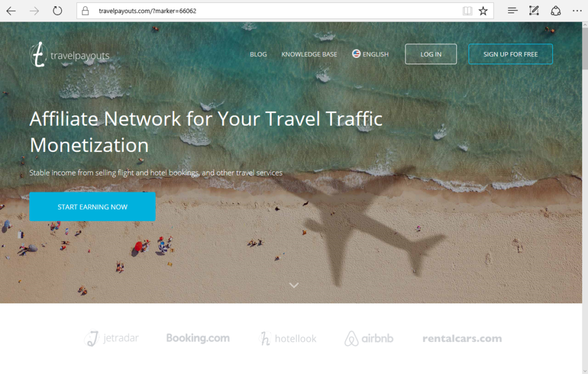The height and width of the screenshot is (374, 588).
Task: Click Sign Up For Free button
Action: click(510, 54)
